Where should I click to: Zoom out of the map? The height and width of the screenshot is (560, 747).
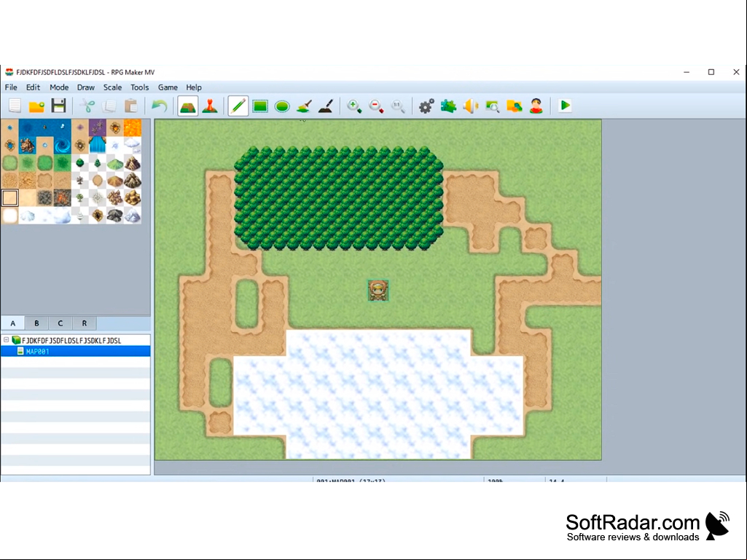[376, 106]
